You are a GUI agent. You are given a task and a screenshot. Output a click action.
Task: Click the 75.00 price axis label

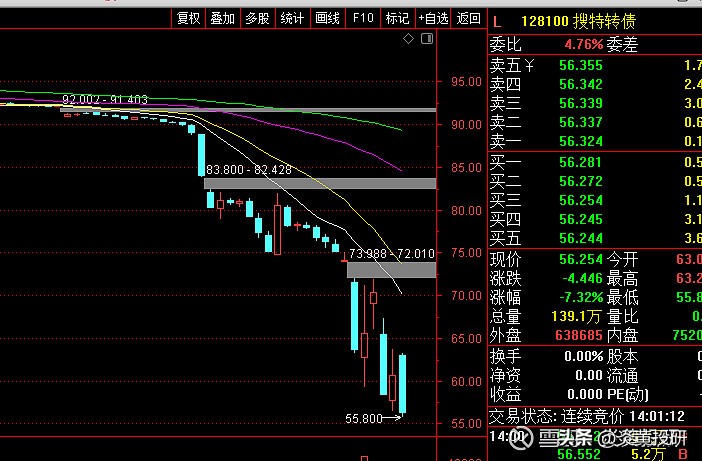466,253
